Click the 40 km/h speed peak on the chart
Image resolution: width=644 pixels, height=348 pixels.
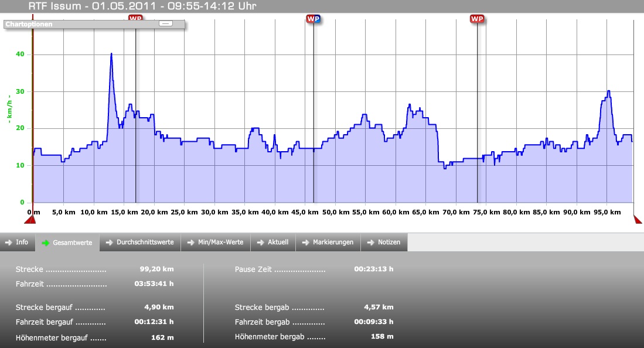tap(111, 54)
